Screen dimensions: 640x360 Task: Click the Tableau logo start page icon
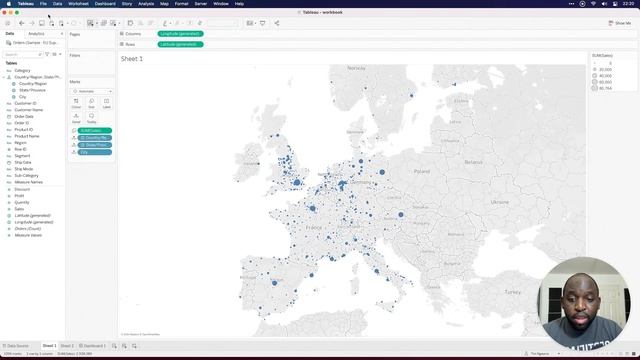[x=7, y=23]
